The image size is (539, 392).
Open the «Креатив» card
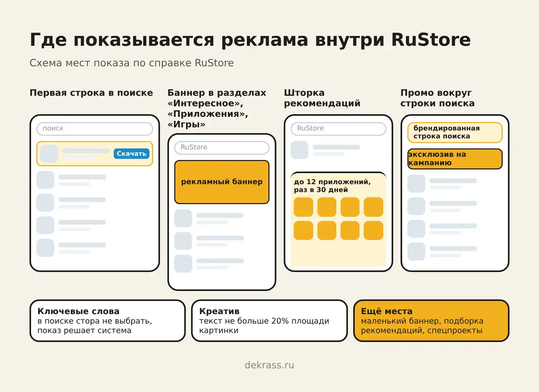pyautogui.click(x=269, y=320)
